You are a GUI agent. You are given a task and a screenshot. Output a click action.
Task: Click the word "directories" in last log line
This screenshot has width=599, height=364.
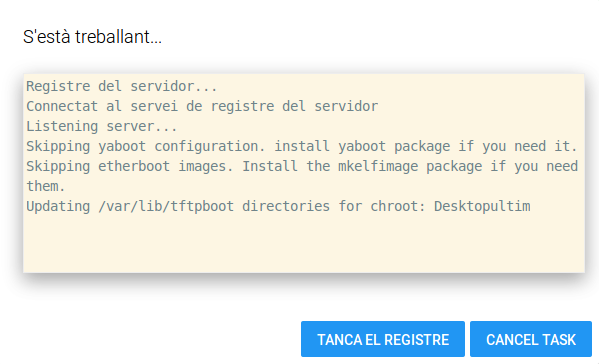(x=286, y=206)
